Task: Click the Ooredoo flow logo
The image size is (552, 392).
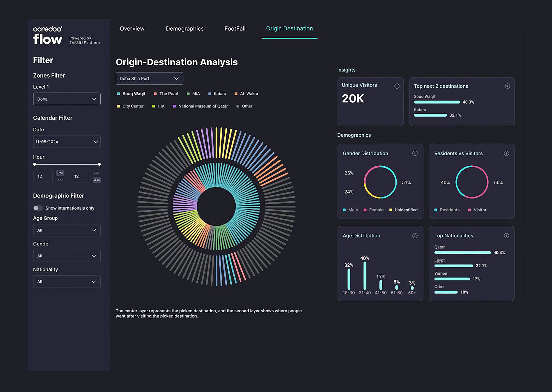Action: tap(47, 35)
